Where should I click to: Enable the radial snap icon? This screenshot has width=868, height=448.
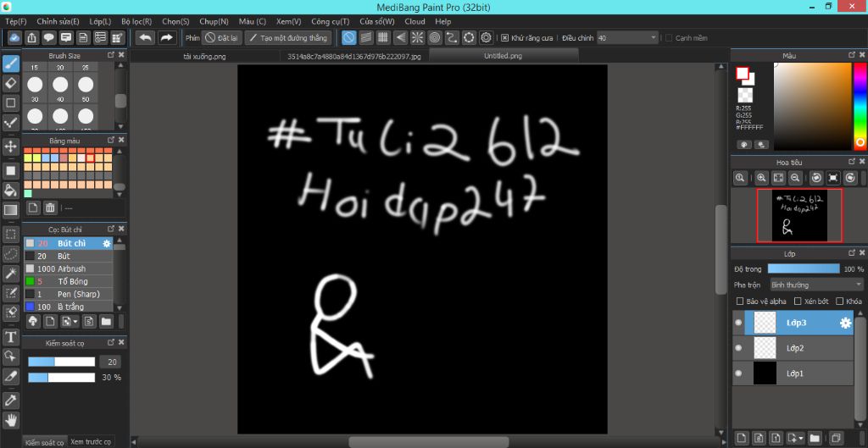pos(417,37)
